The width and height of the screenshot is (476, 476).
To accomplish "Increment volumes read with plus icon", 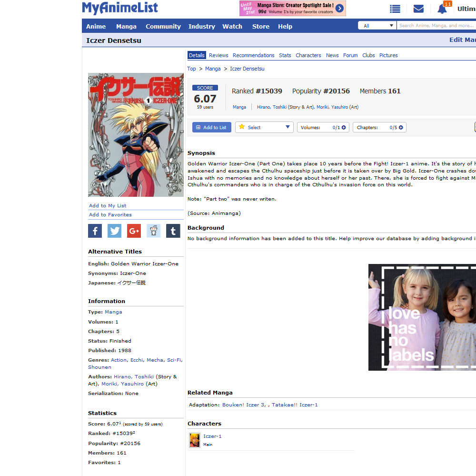I will [x=344, y=127].
